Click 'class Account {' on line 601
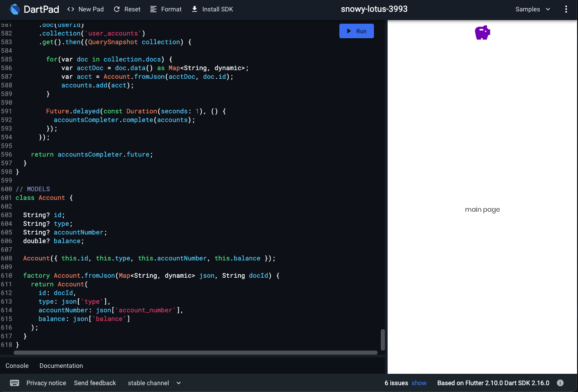 point(44,198)
